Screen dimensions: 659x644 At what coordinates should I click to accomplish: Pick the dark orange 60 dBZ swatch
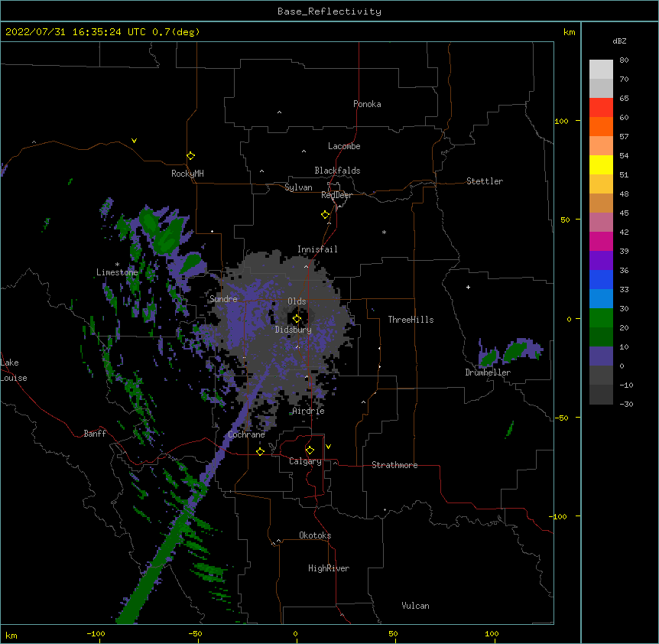(601, 126)
